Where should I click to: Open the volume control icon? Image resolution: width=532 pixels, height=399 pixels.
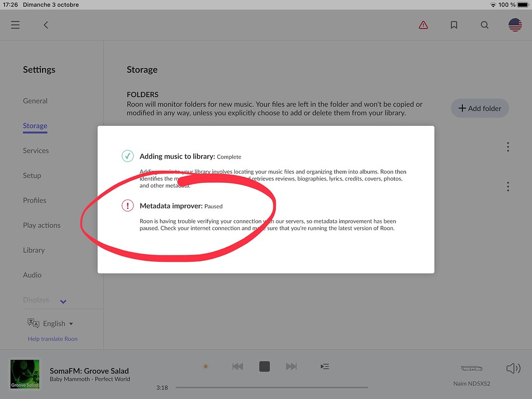tap(513, 368)
